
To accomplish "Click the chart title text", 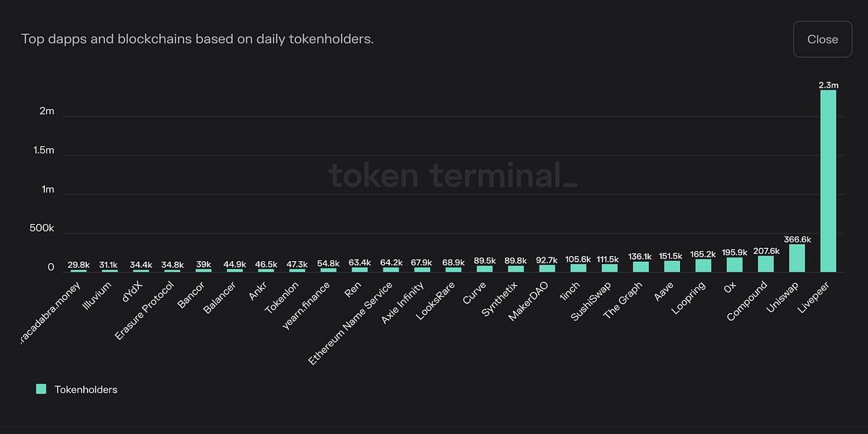I will click(197, 39).
